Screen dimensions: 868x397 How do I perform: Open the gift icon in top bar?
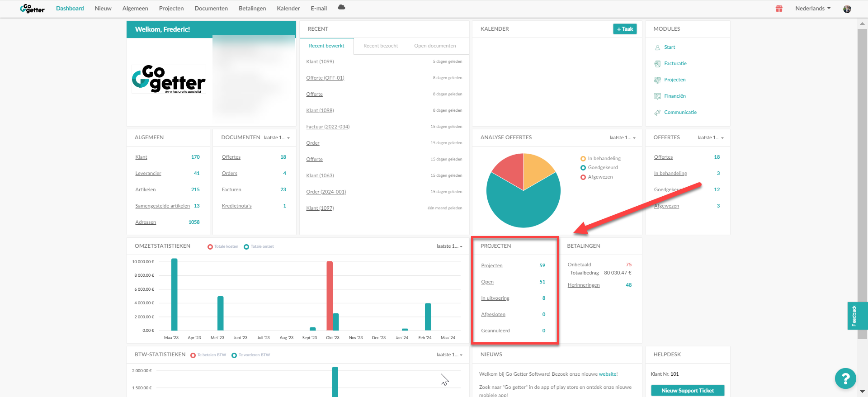point(779,9)
